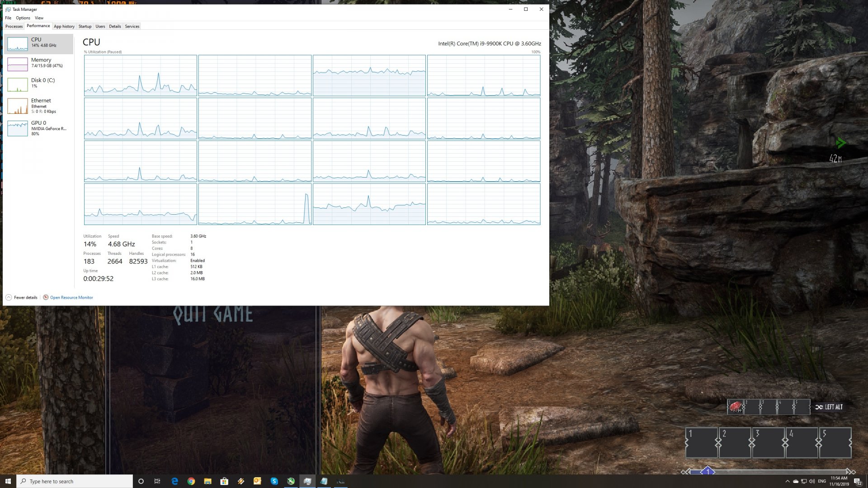Image resolution: width=868 pixels, height=488 pixels.
Task: Open the Details tab
Action: 115,26
